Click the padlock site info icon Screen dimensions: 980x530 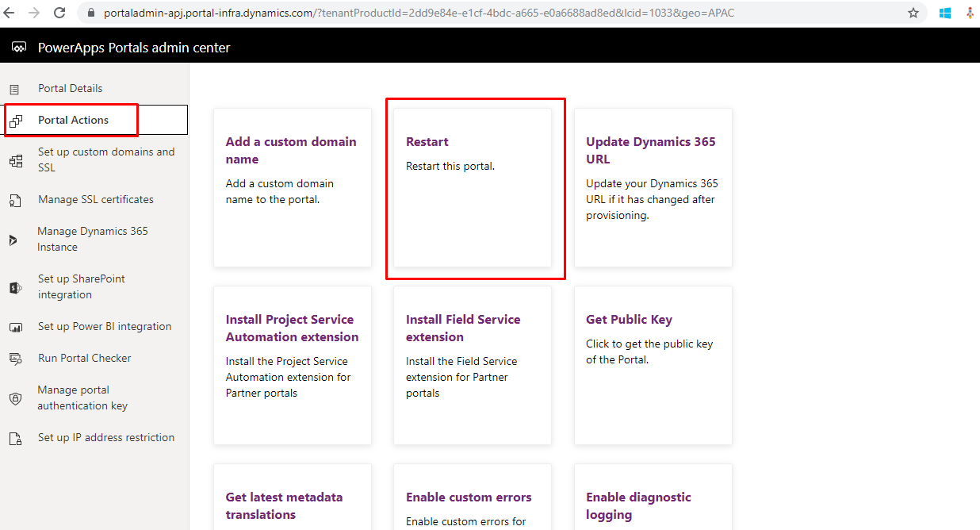coord(90,13)
